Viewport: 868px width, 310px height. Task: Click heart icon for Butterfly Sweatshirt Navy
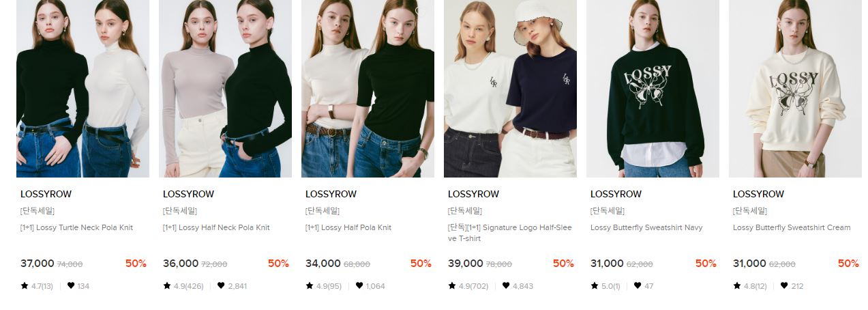pos(638,286)
